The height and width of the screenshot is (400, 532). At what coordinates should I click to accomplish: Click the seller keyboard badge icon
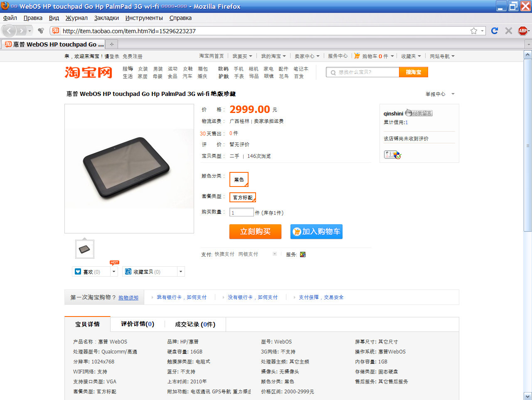[x=392, y=155]
